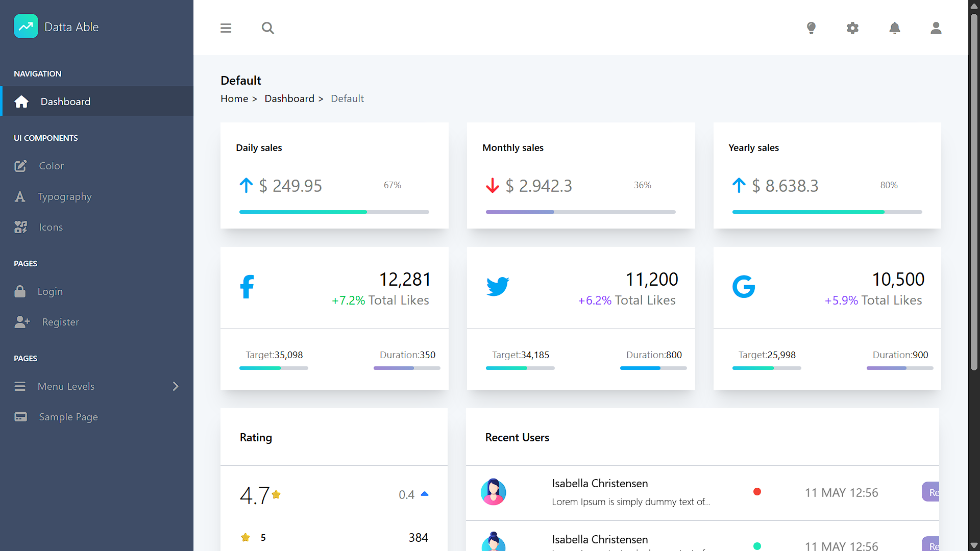Click the Twitter bird icon
The height and width of the screenshot is (551, 980).
[x=498, y=287]
